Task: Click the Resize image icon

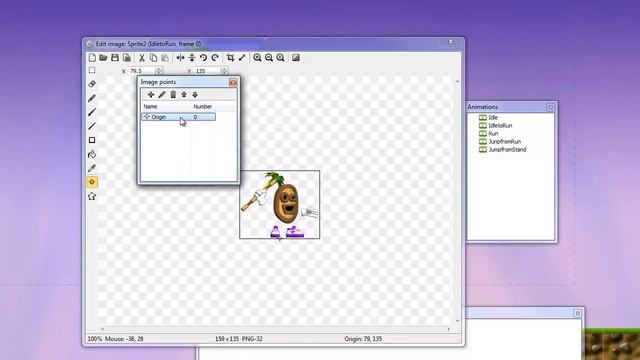Action: tap(242, 58)
